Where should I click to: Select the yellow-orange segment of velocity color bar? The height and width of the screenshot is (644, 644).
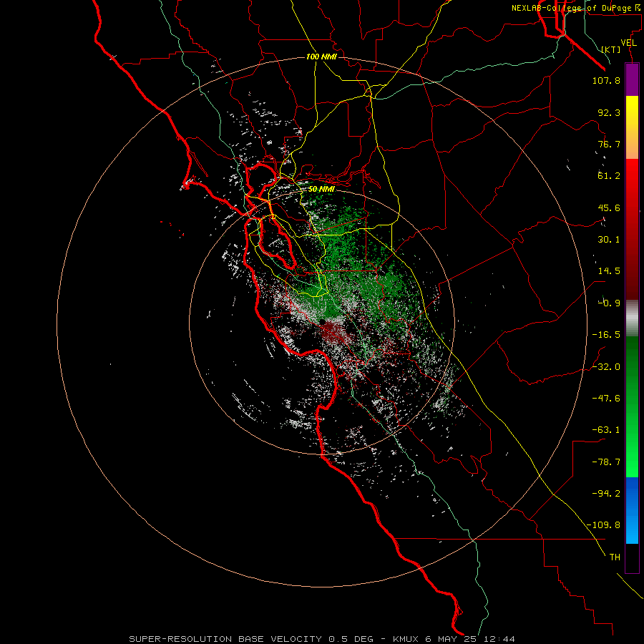coord(632,127)
